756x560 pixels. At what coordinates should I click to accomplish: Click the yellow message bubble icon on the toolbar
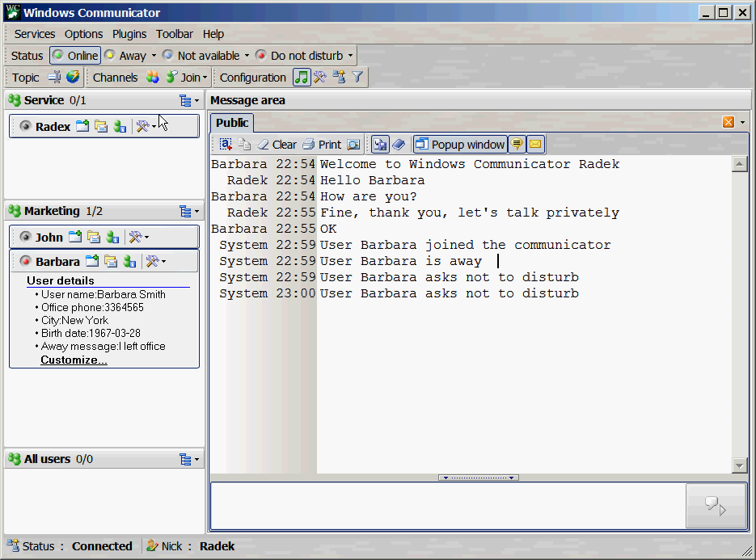[517, 143]
